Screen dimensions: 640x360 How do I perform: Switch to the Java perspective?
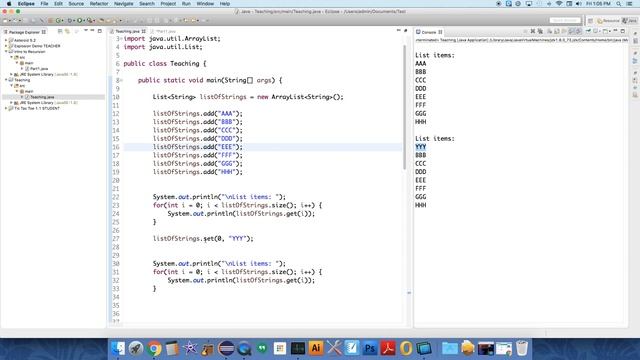[629, 20]
